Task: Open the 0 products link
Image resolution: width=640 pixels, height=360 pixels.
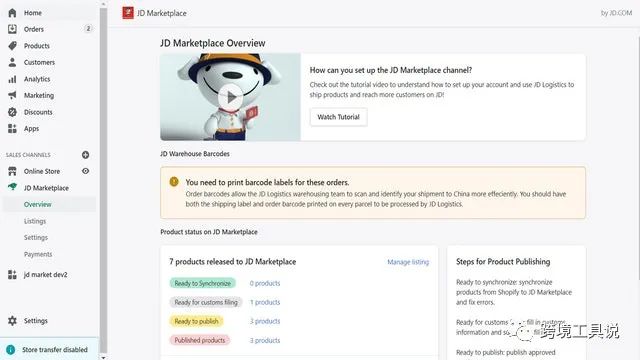Action: click(x=265, y=283)
